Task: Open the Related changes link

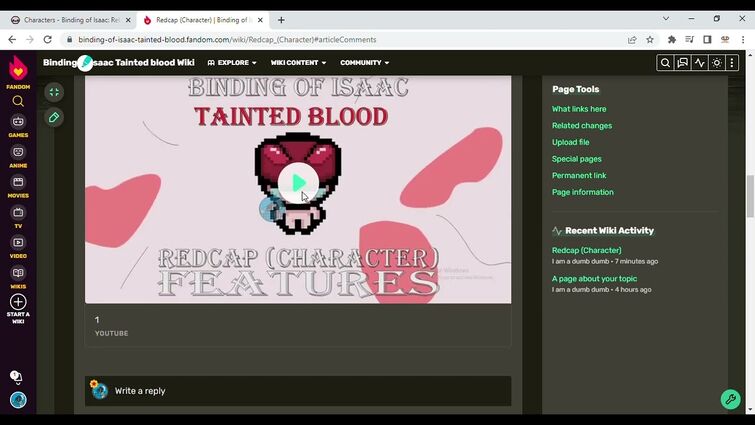Action: tap(582, 126)
